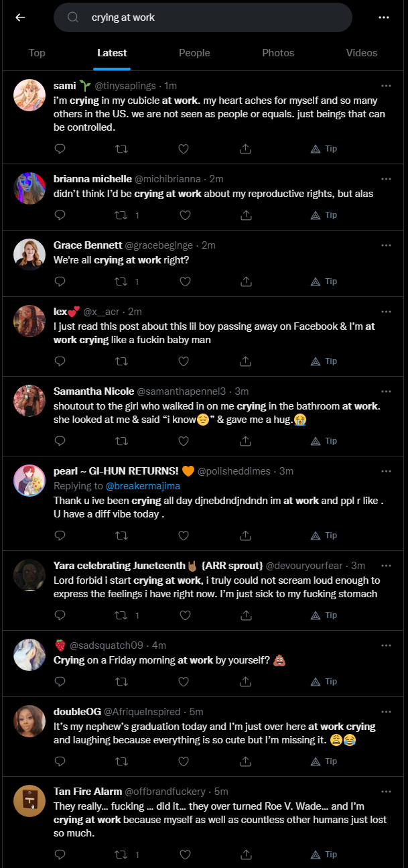Share Tan Fire Alarm's tweet
The image size is (408, 868).
[246, 855]
